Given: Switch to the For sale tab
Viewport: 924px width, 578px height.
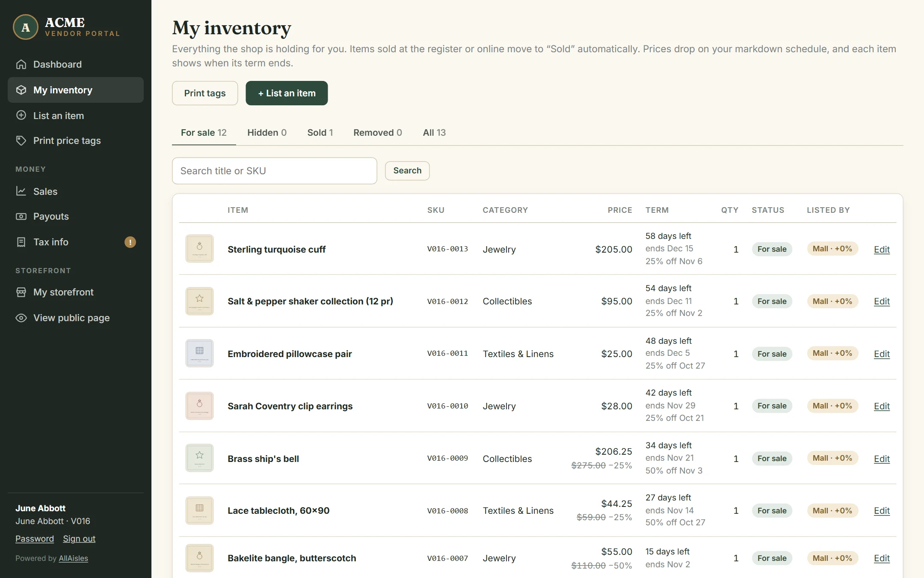Looking at the screenshot, I should point(204,133).
